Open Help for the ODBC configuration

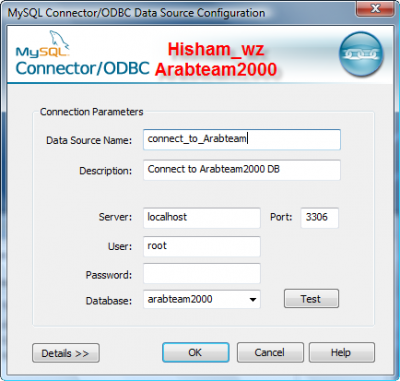point(342,353)
